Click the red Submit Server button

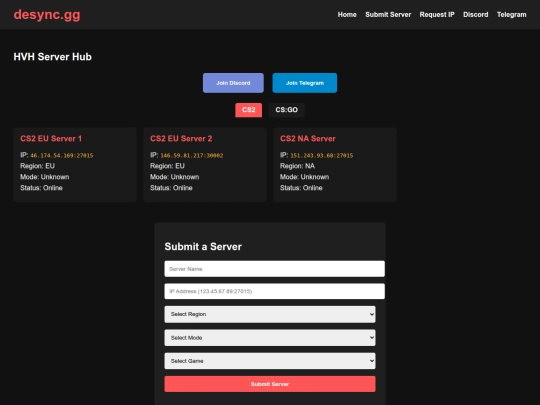point(270,384)
